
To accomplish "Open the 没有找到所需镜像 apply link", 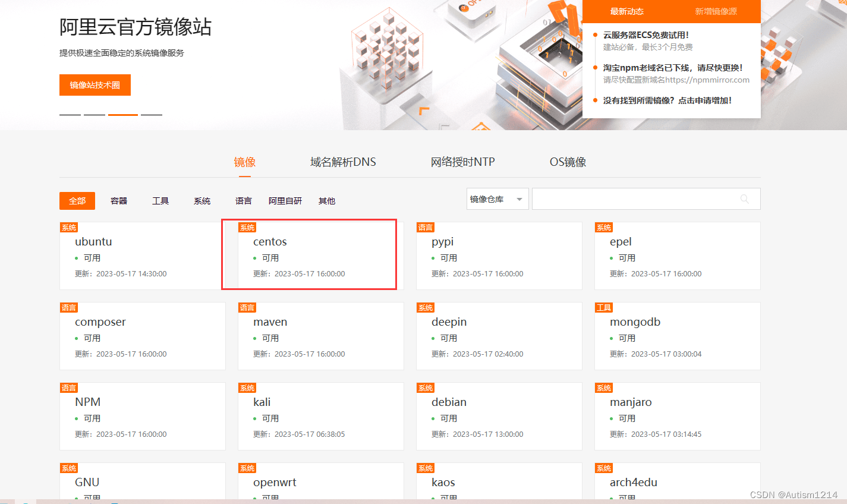I will click(667, 100).
